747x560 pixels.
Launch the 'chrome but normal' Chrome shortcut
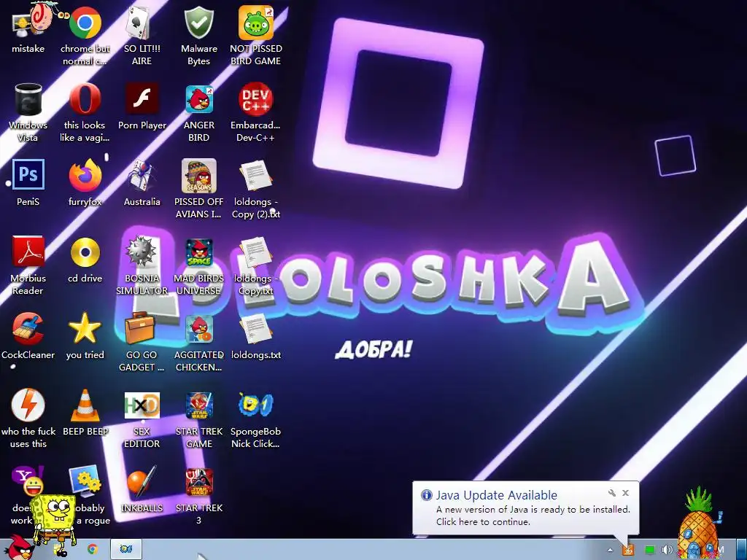[x=85, y=23]
